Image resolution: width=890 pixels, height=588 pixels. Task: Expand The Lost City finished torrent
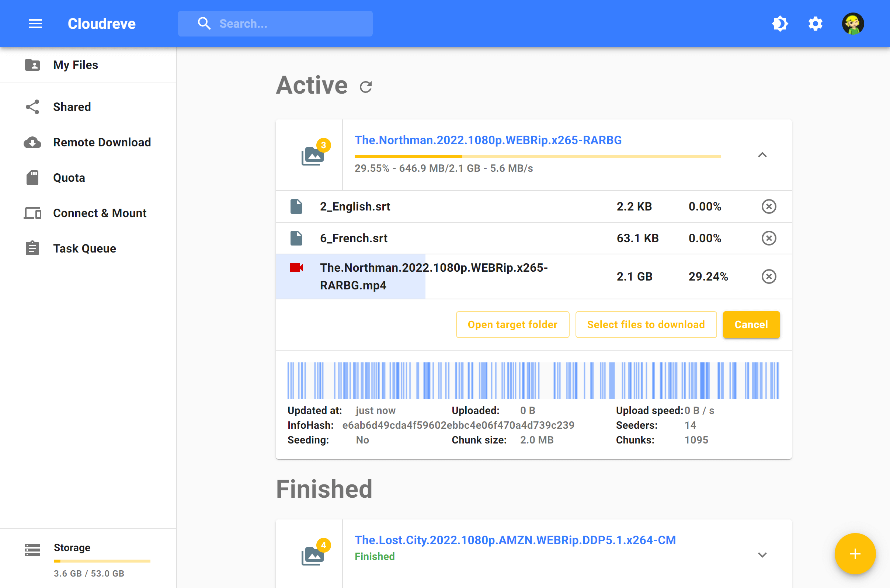763,554
